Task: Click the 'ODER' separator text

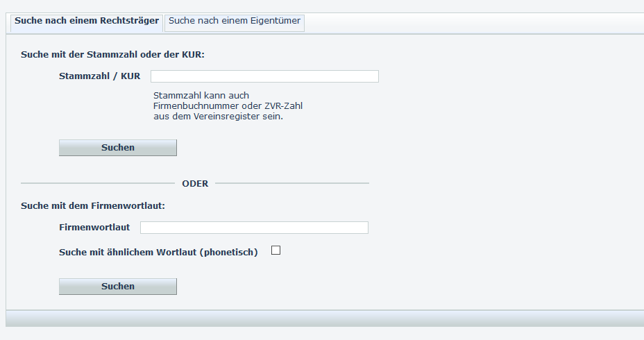Action: point(195,184)
